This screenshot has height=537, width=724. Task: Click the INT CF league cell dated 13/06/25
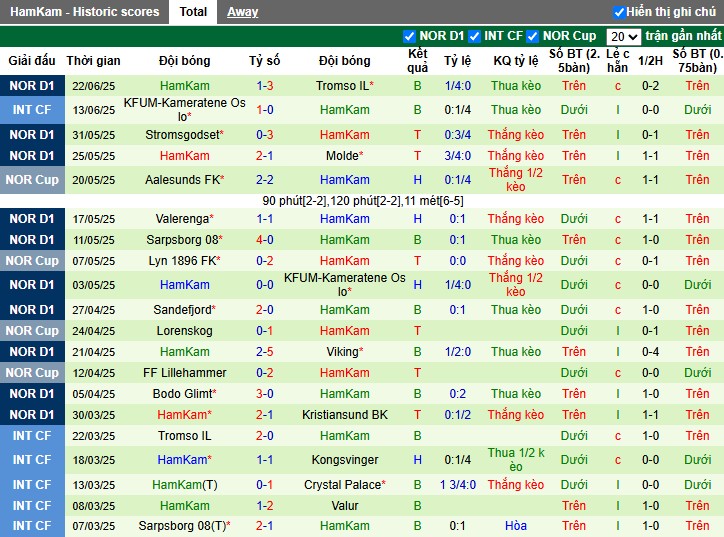[x=32, y=110]
